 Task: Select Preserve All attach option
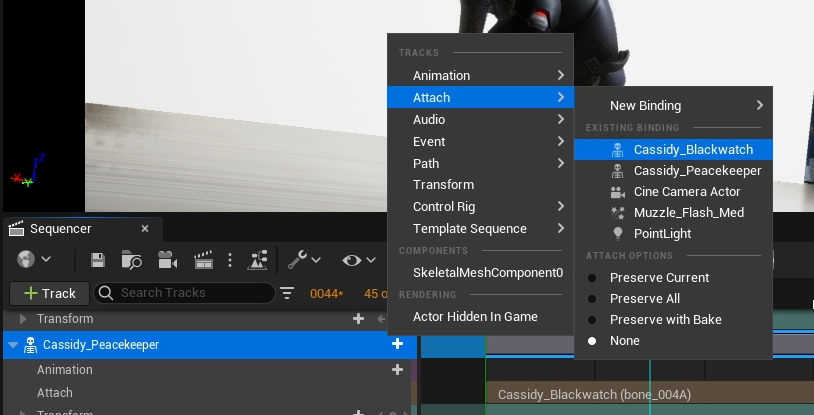[673, 299]
